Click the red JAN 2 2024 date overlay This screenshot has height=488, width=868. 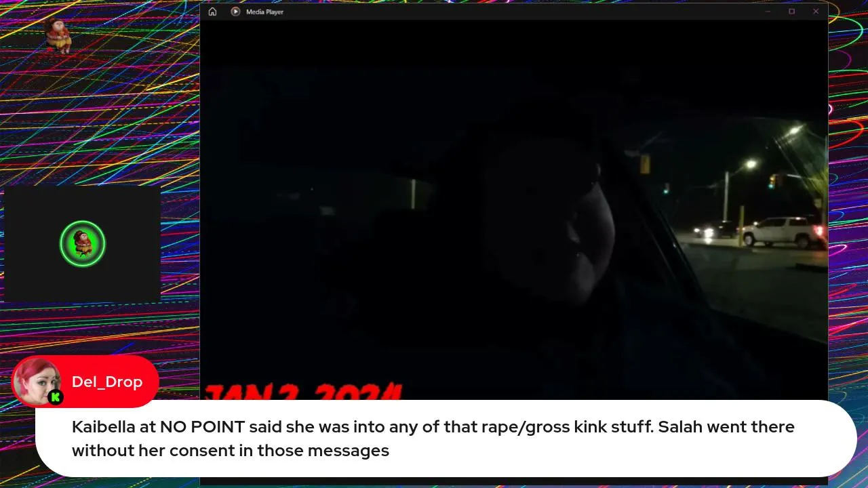click(x=303, y=392)
